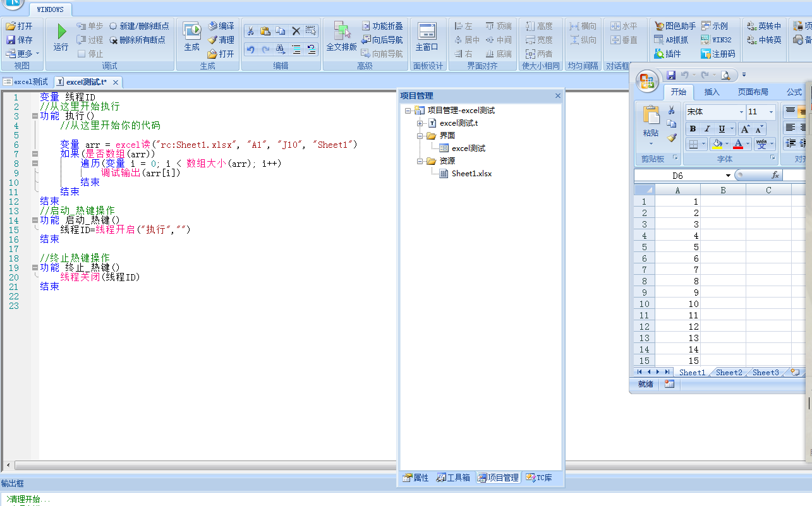The width and height of the screenshot is (812, 506).
Task: Click the 图色助手 tool
Action: [675, 26]
